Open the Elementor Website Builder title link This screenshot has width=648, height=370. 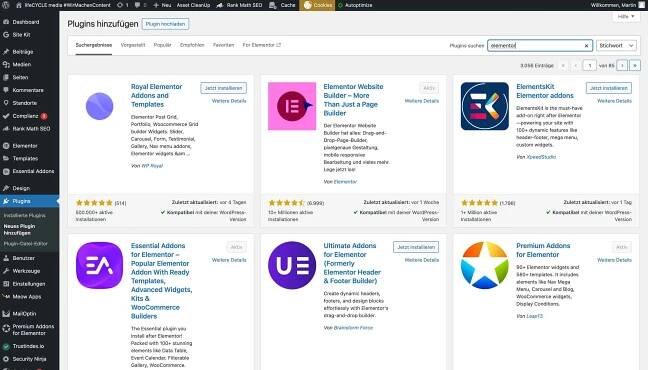[353, 100]
